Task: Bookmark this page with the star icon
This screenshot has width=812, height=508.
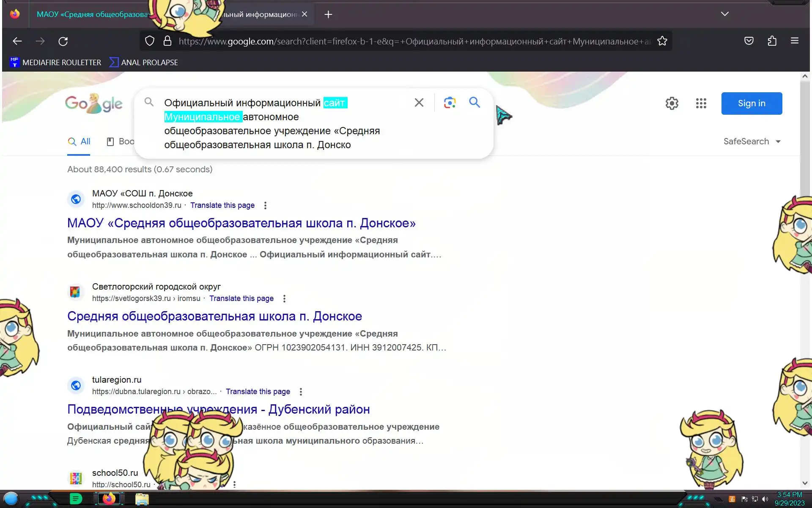Action: 662,41
